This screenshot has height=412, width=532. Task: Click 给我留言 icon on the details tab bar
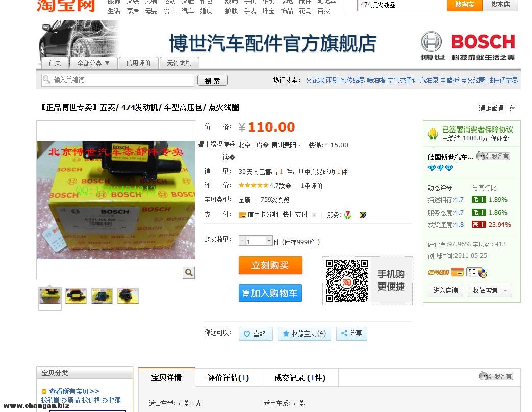(496, 376)
